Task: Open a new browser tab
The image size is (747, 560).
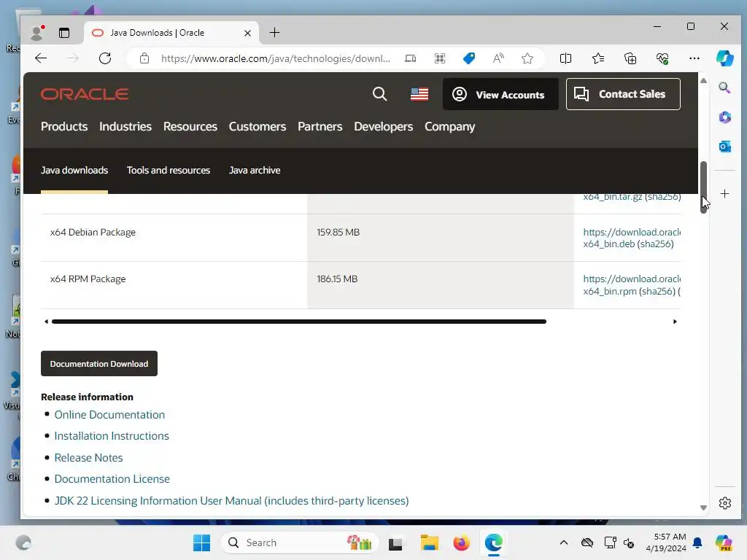Action: point(274,32)
